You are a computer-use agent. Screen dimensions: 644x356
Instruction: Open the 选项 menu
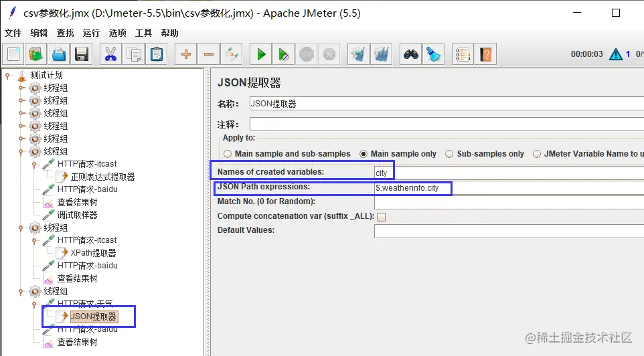tap(117, 33)
